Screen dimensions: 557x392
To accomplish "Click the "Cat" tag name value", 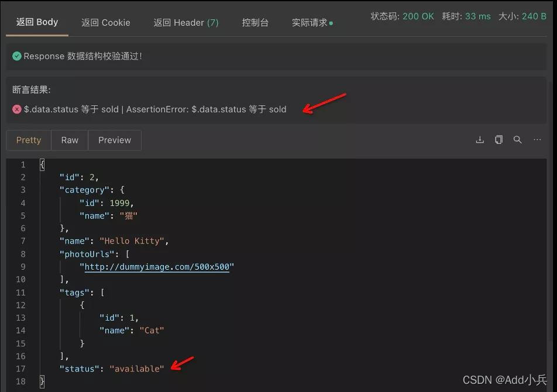I will tap(152, 331).
